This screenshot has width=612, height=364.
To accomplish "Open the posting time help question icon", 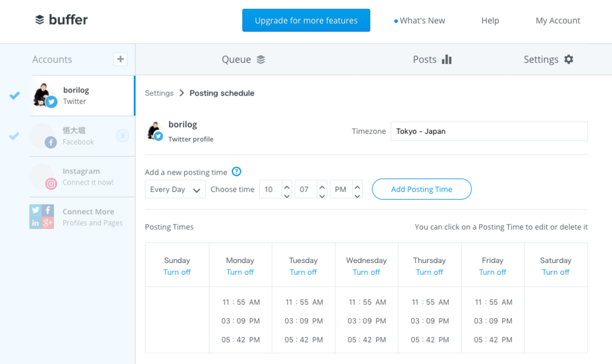I will pos(237,172).
